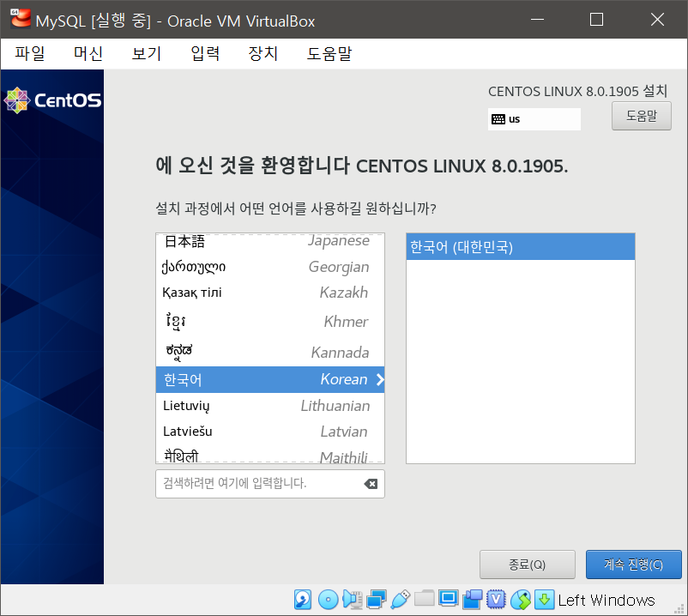
Task: Click the VirtualBox window title icon
Action: click(21, 18)
